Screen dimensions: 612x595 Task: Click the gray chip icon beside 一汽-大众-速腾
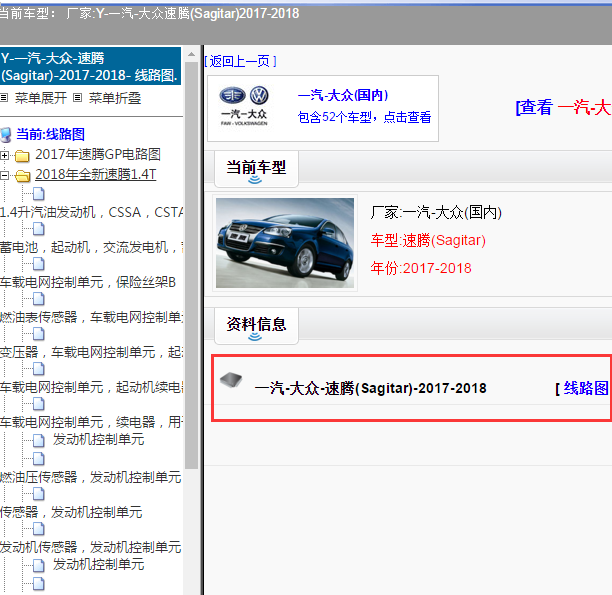231,379
